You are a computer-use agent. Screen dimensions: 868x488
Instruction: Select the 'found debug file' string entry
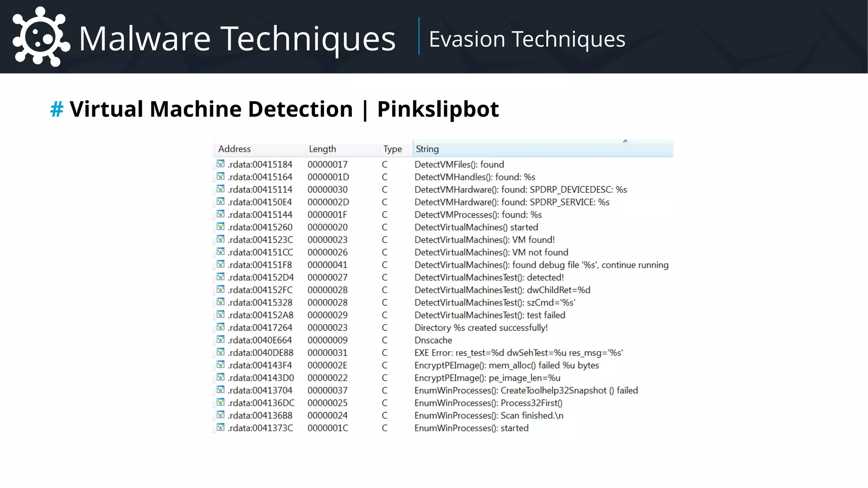pos(541,265)
